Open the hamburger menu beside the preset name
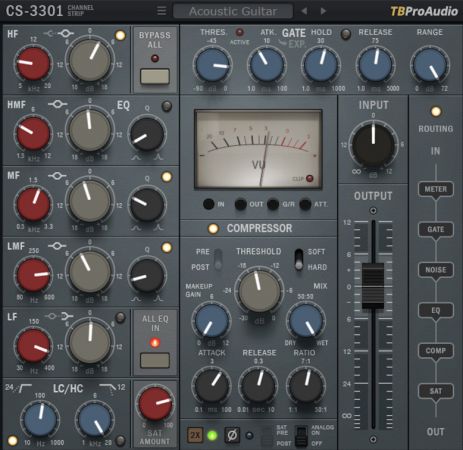 pyautogui.click(x=162, y=11)
